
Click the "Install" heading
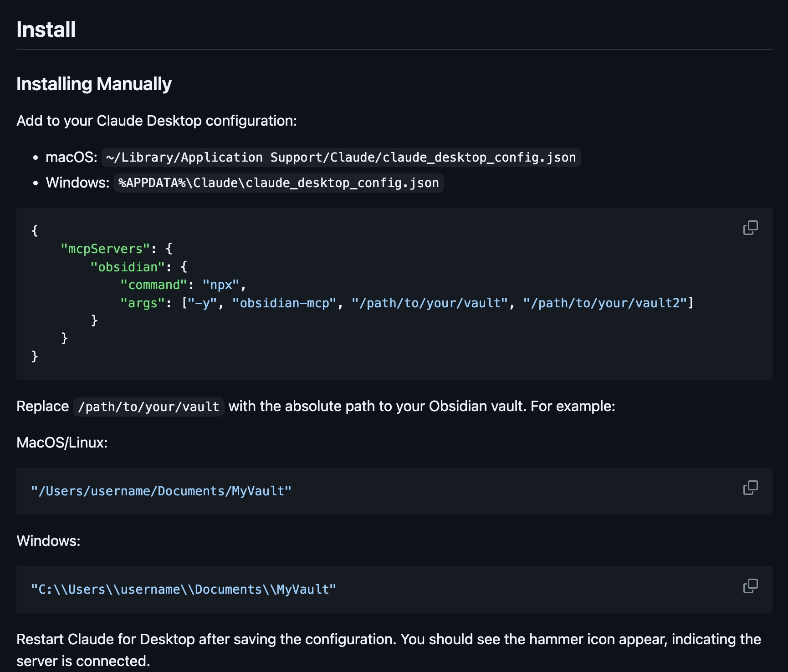click(46, 30)
